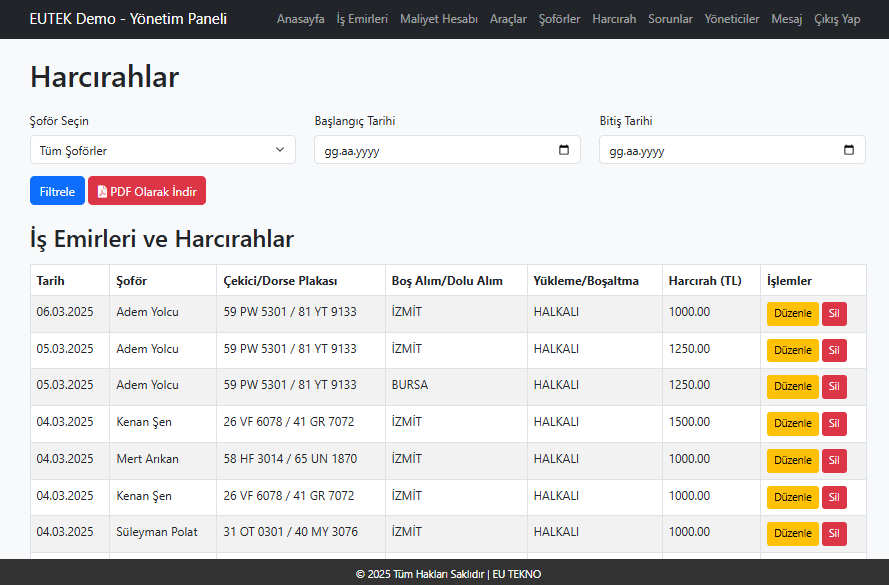889x585 pixels.
Task: Edit Kenan Şen's 1000.00 allowance row
Action: (x=793, y=497)
